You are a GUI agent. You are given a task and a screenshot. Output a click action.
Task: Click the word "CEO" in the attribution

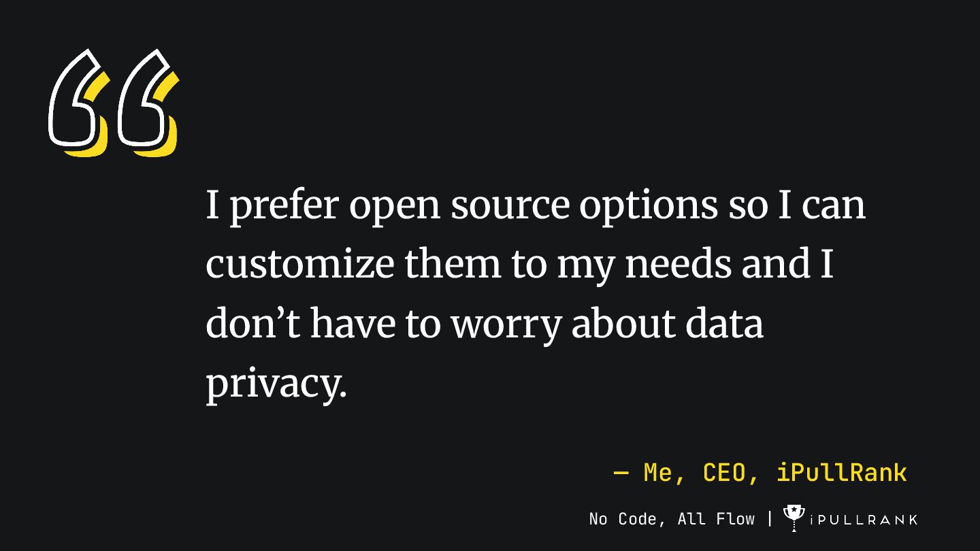pos(724,472)
